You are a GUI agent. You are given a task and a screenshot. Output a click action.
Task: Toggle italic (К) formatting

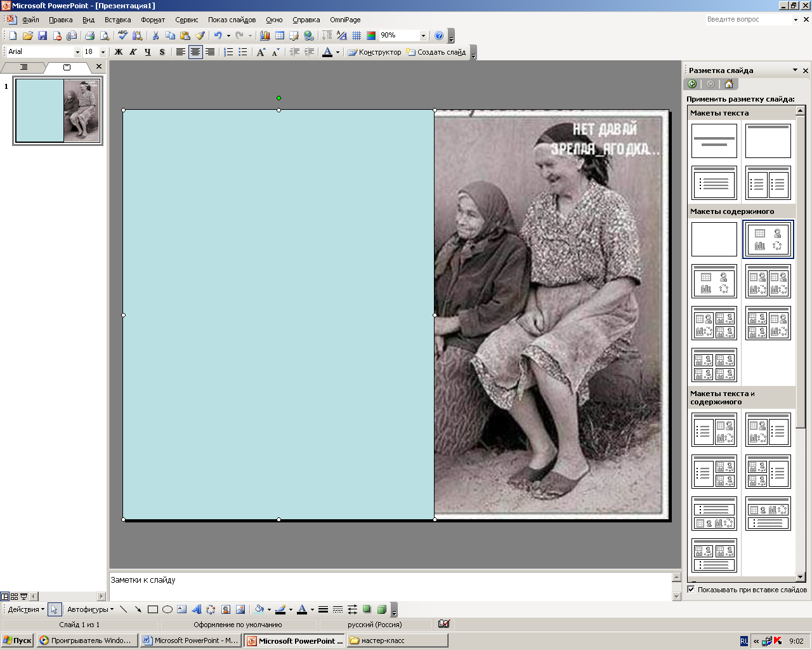(133, 52)
